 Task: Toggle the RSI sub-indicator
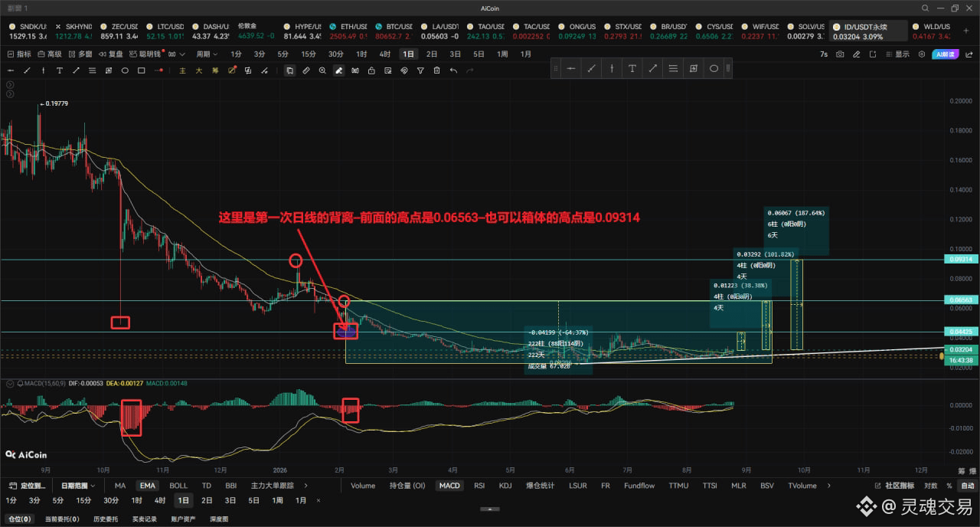pos(479,486)
